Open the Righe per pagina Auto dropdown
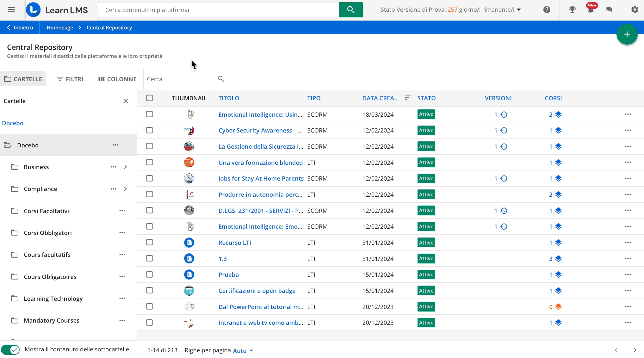Image resolution: width=644 pixels, height=358 pixels. pyautogui.click(x=242, y=350)
